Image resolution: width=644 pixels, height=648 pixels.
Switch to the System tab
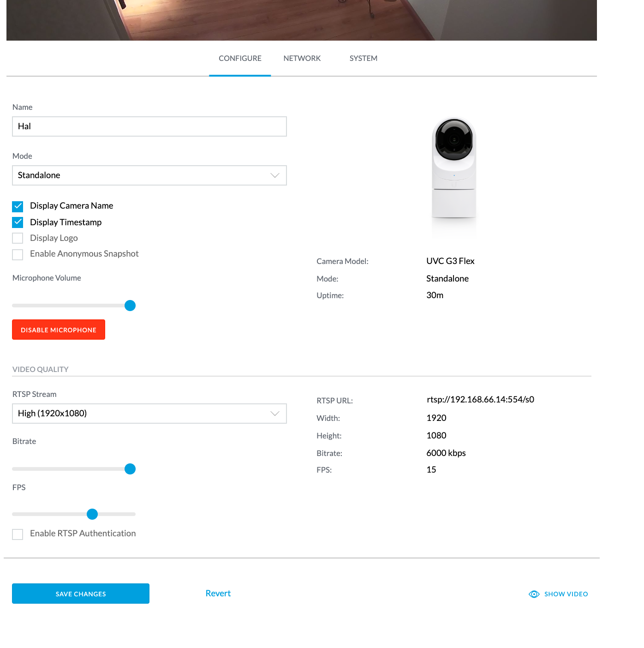click(364, 58)
